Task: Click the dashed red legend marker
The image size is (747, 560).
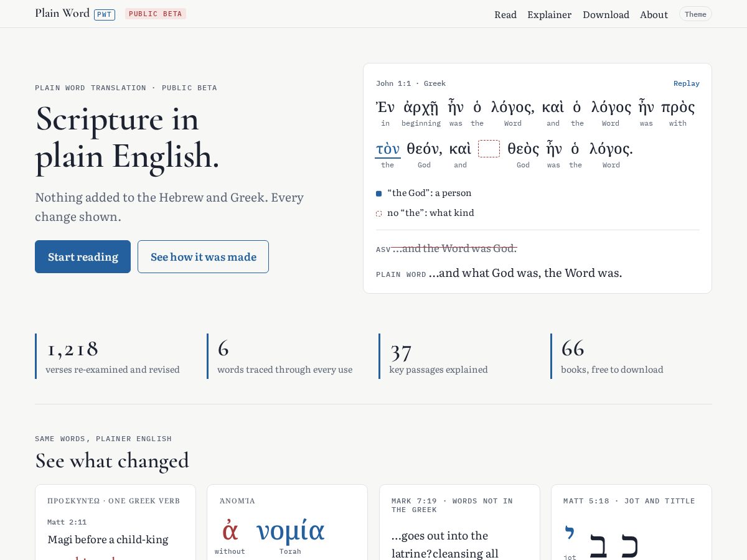Action: [x=378, y=213]
